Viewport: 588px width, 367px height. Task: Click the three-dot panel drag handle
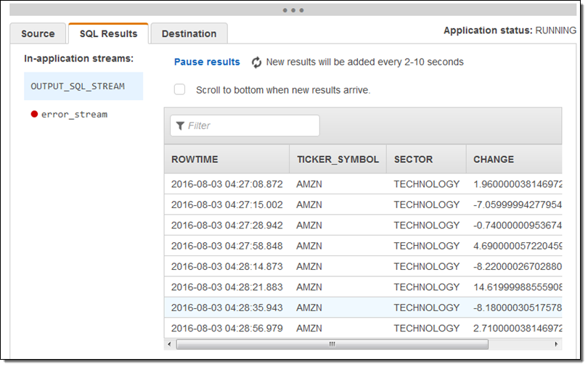click(x=293, y=10)
